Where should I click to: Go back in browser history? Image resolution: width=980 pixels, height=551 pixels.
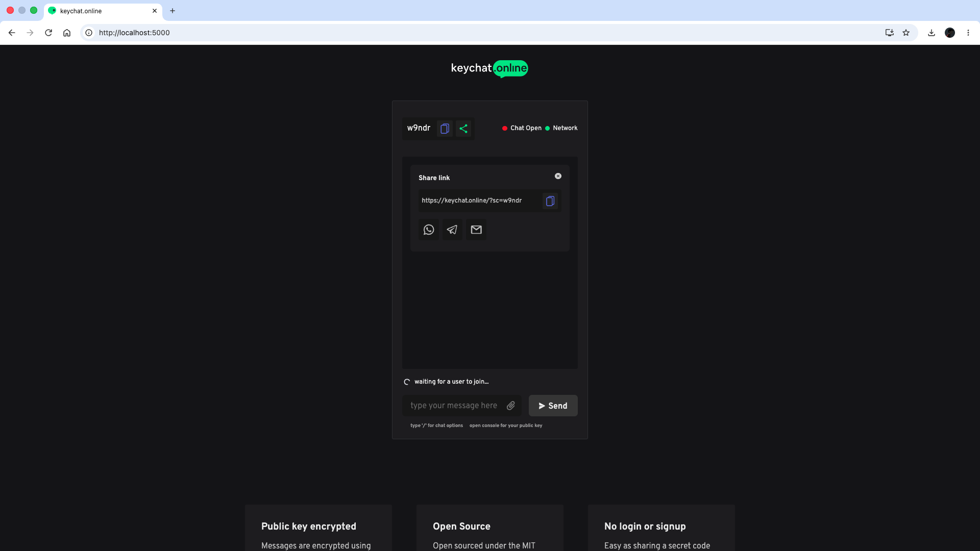pyautogui.click(x=12, y=33)
